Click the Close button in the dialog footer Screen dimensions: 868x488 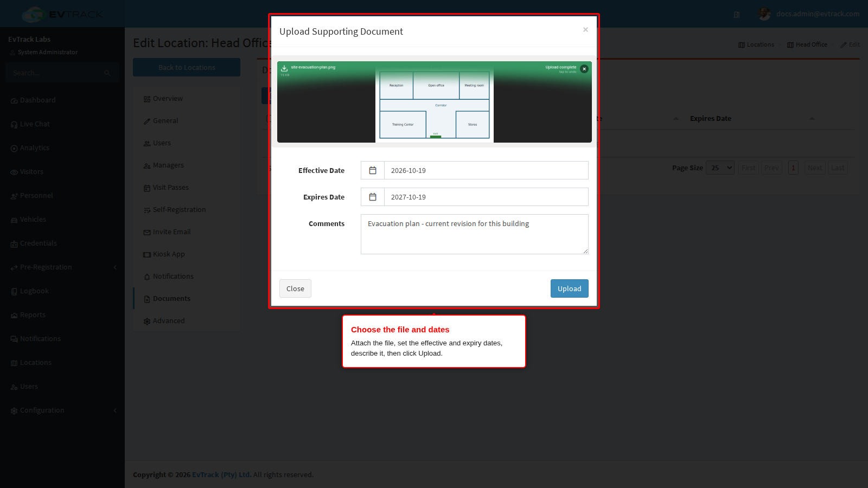295,288
